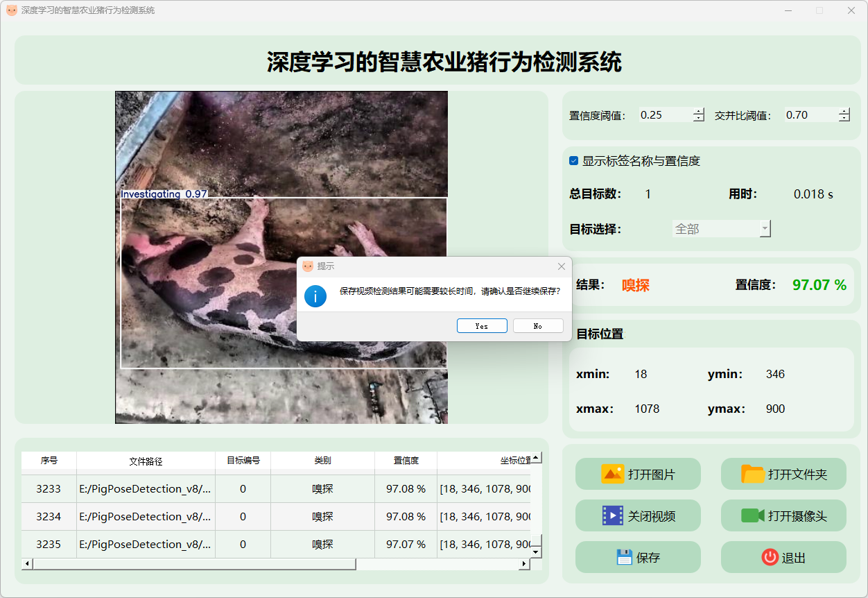868x598 pixels.
Task: Confirm saving with the Yes button
Action: [x=482, y=326]
